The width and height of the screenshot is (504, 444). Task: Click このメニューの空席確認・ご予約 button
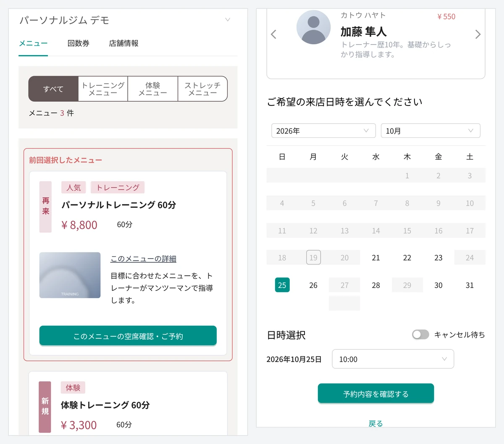pyautogui.click(x=128, y=336)
